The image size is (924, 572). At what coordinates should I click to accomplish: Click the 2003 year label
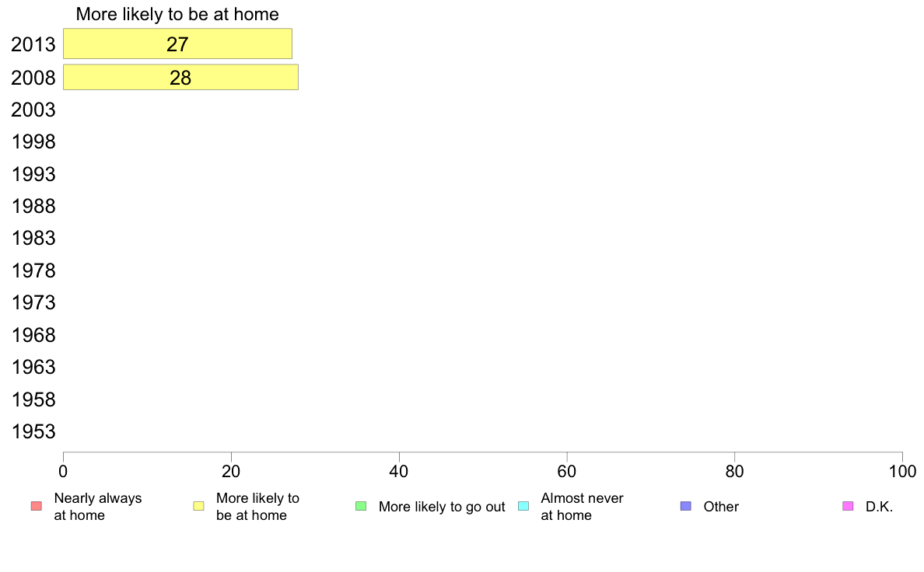(x=33, y=110)
